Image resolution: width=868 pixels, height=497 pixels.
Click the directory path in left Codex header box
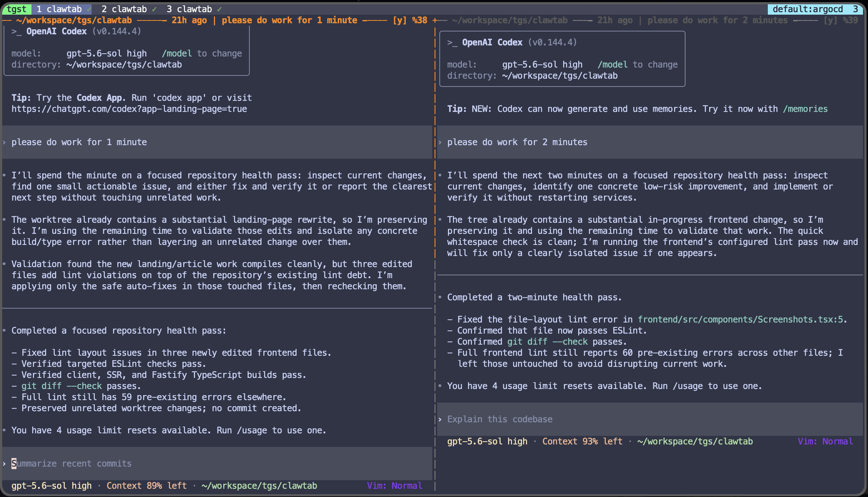(x=124, y=64)
